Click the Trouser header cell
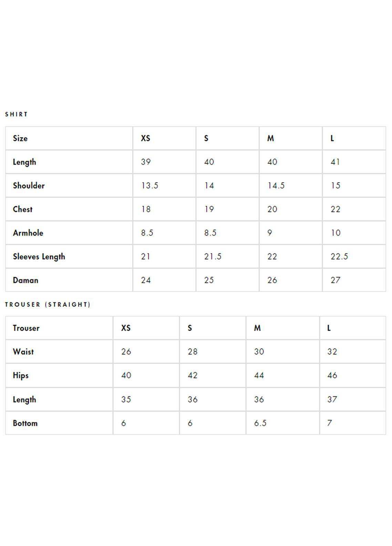 [26, 328]
